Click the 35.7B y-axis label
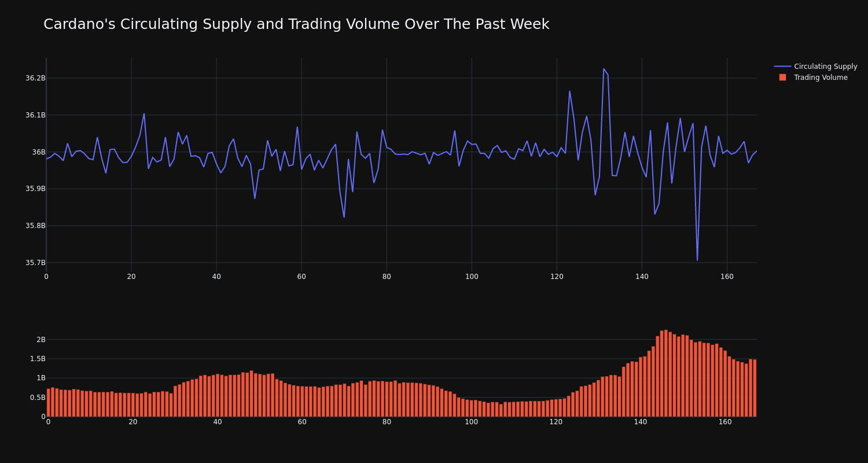The width and height of the screenshot is (868, 463). click(x=35, y=263)
